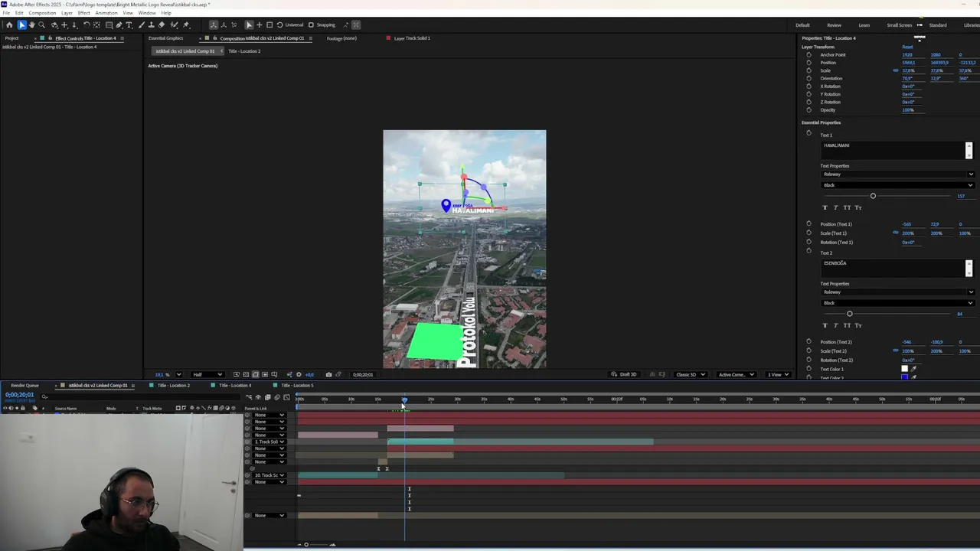Select the Puppet Pin tool

pos(186,24)
